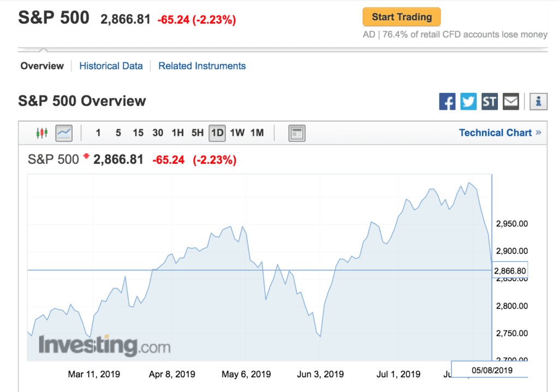
Task: Select the 1D timeframe
Action: coord(217,133)
